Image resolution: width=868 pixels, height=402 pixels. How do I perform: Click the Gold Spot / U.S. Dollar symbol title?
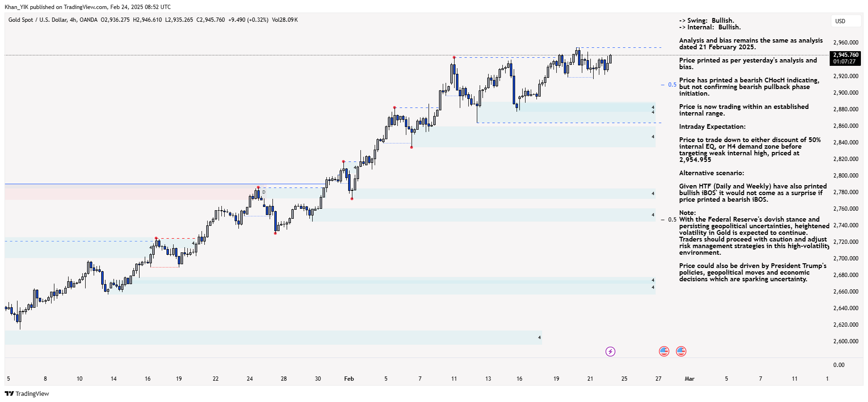pyautogui.click(x=53, y=20)
